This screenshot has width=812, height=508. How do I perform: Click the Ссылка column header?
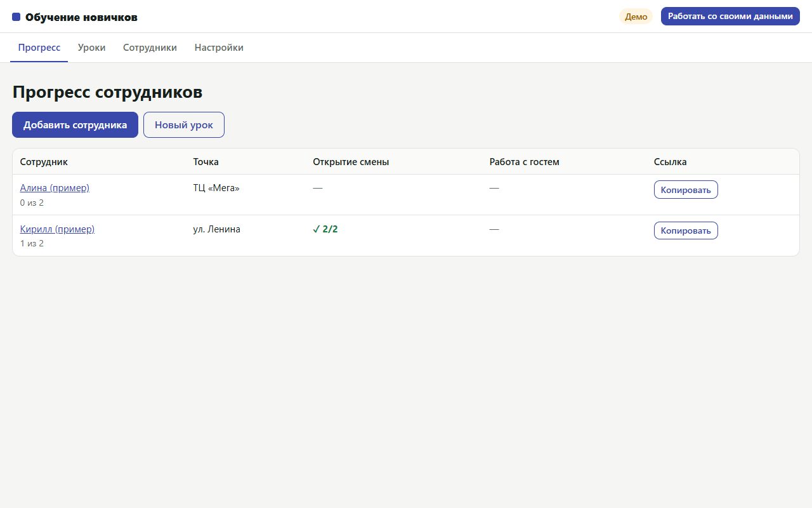point(670,162)
